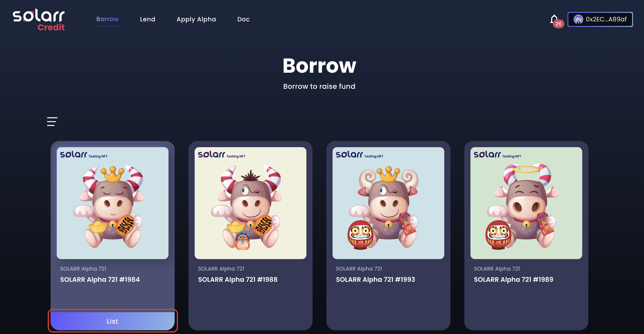
Task: Go to Apply Alpha page
Action: tap(196, 19)
